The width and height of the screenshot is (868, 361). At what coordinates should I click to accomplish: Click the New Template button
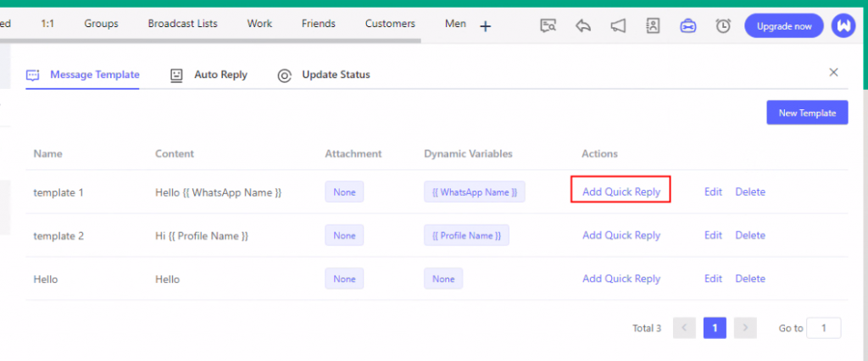807,113
